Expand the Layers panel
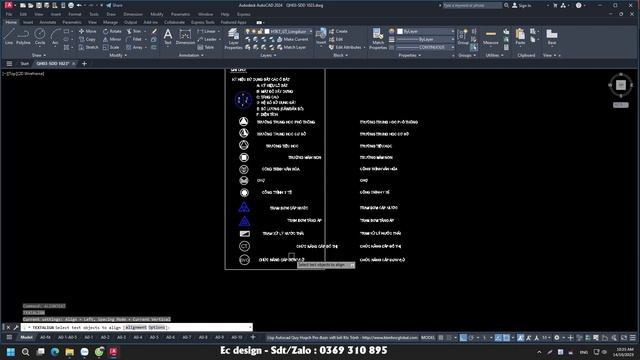640x360 pixels. (268, 55)
